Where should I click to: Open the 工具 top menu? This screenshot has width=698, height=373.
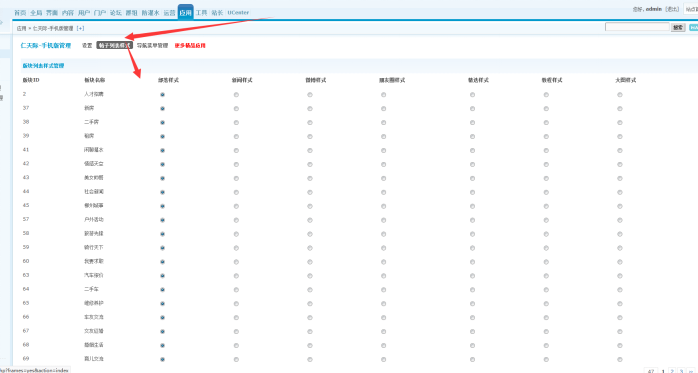pos(202,13)
